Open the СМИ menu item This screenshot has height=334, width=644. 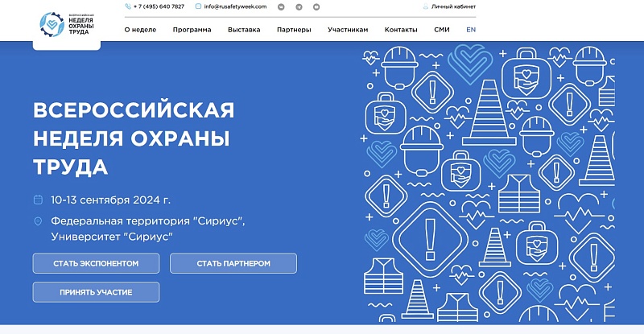[x=442, y=30]
